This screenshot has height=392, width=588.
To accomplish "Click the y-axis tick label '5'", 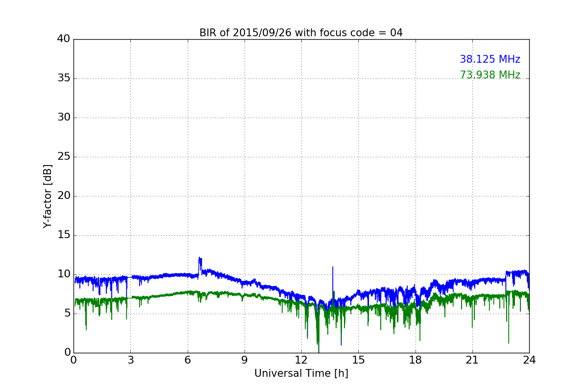I will click(67, 314).
